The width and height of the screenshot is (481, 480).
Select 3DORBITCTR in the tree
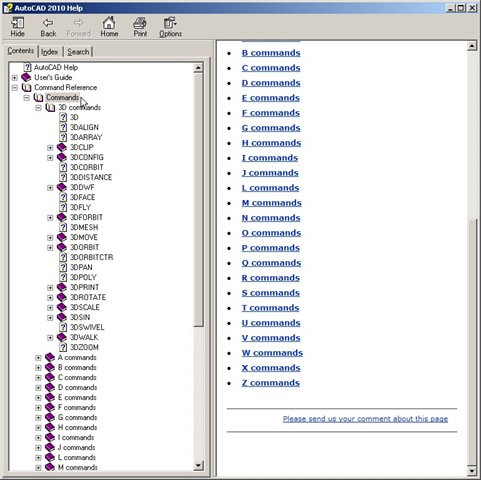click(92, 257)
